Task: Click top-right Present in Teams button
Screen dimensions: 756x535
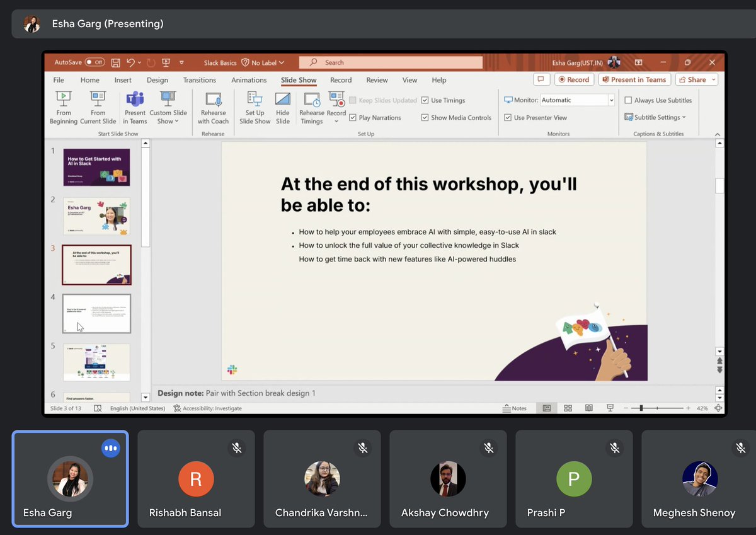Action: [x=634, y=80]
